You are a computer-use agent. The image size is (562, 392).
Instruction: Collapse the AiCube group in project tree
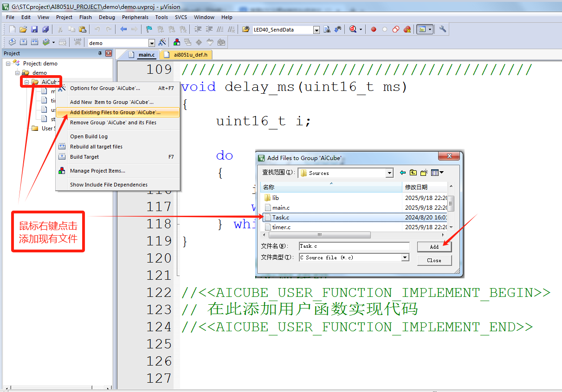(27, 82)
